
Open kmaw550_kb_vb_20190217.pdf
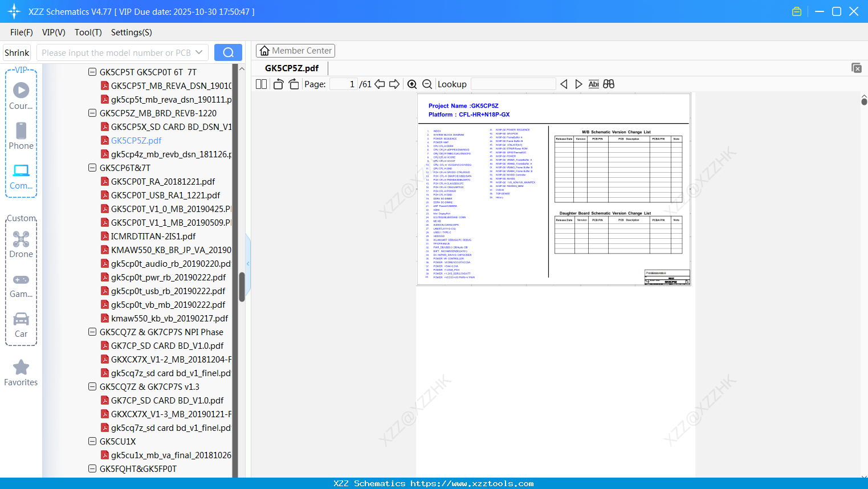pos(169,318)
